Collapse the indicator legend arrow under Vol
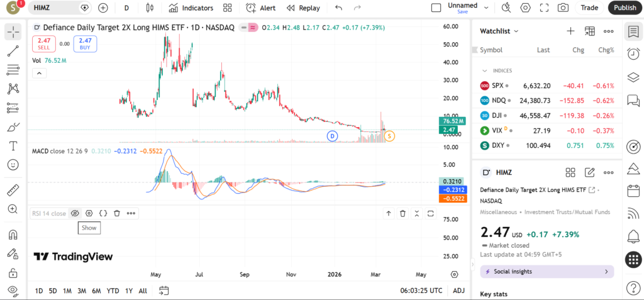The width and height of the screenshot is (644, 300). (39, 73)
